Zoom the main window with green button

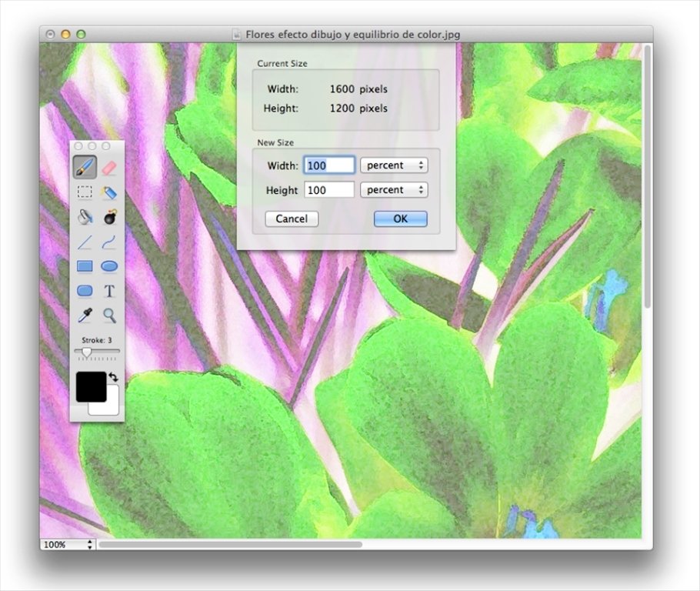81,35
